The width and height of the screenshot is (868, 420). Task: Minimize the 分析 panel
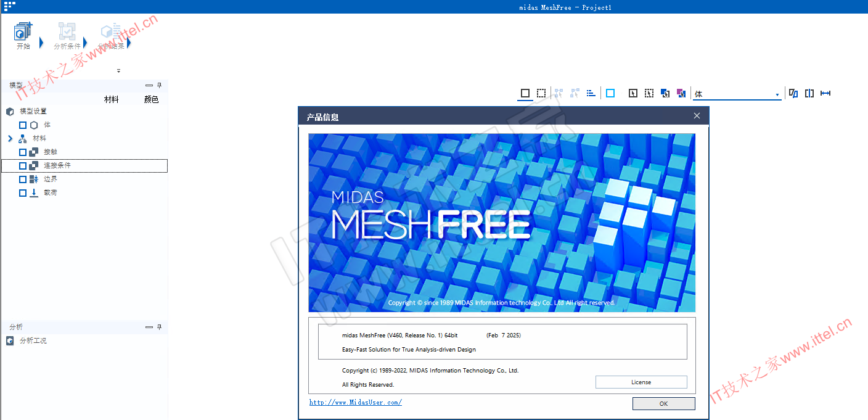point(149,327)
